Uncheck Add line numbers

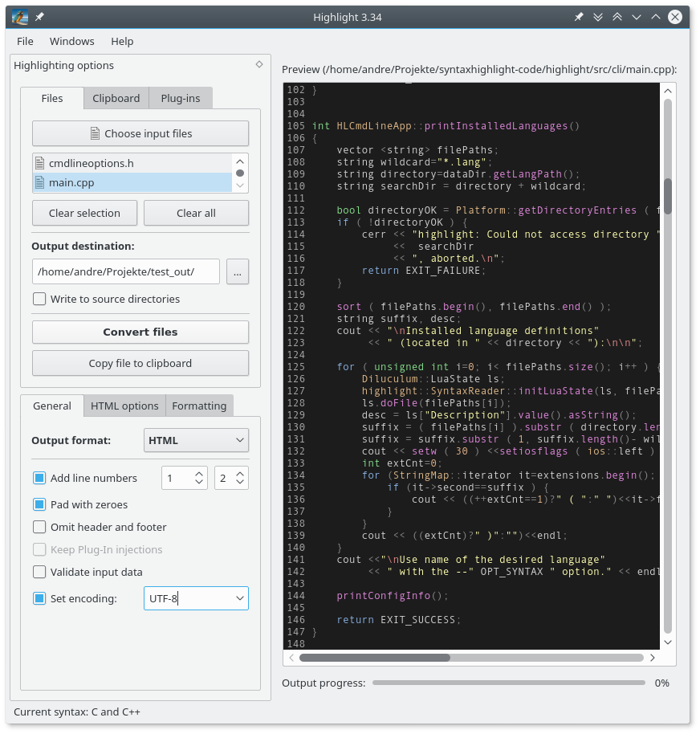tap(39, 478)
